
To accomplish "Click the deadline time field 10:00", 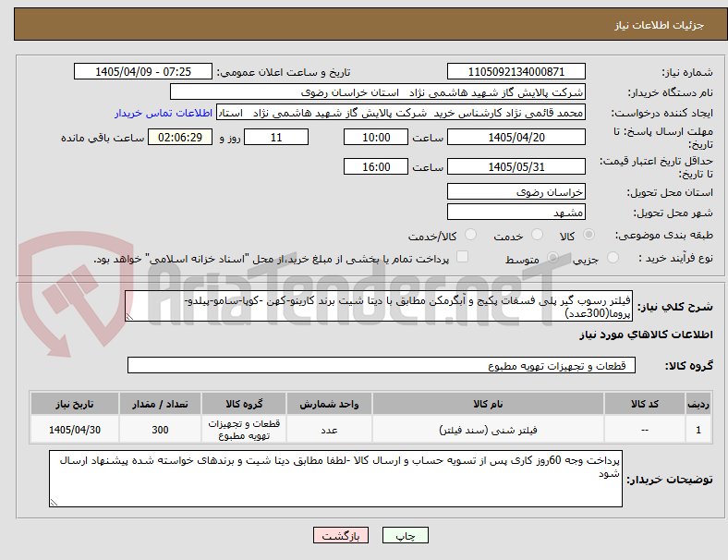I will click(376, 137).
